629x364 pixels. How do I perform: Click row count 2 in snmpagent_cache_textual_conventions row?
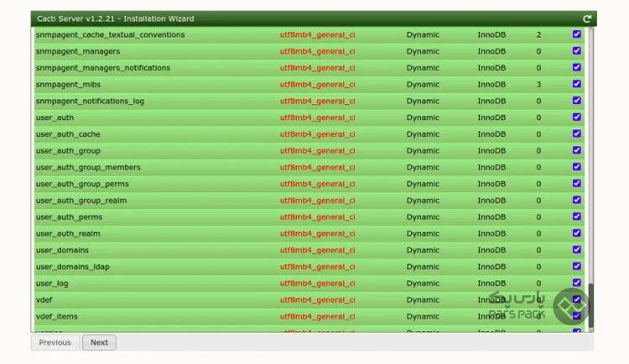[538, 35]
